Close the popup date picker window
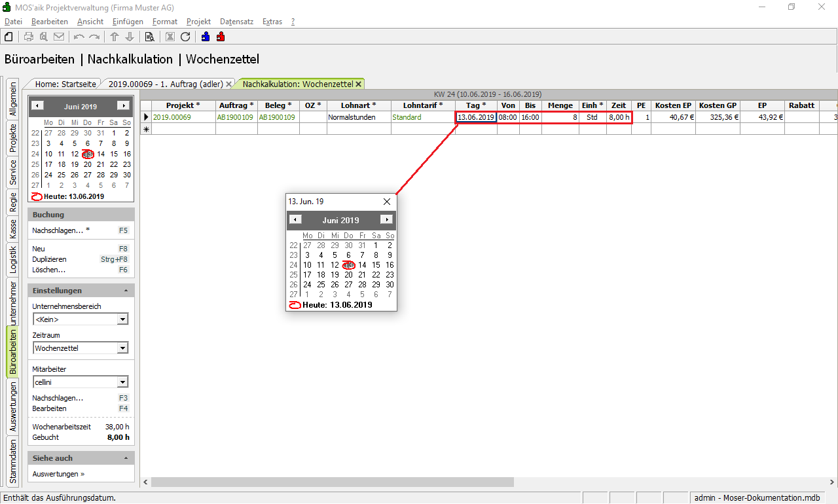 (386, 202)
